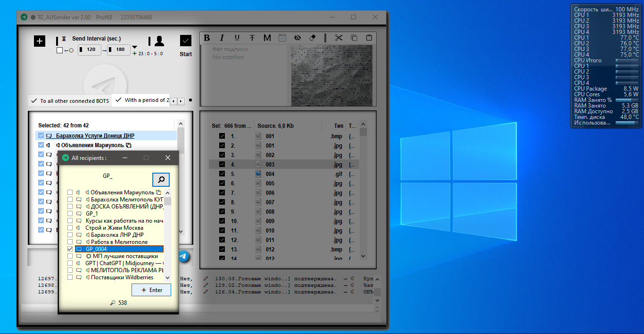Click the crossed-eye spoiler icon
This screenshot has height=334, width=644.
coord(297,38)
